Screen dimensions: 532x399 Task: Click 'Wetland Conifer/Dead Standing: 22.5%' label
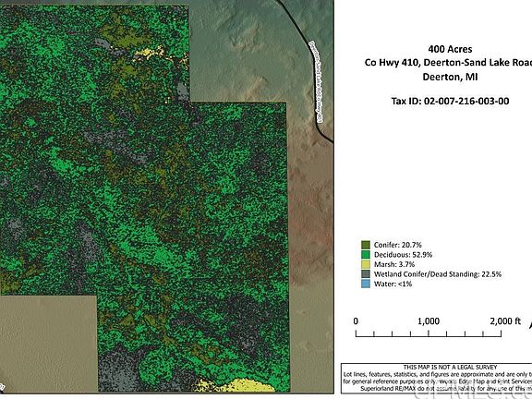point(438,274)
